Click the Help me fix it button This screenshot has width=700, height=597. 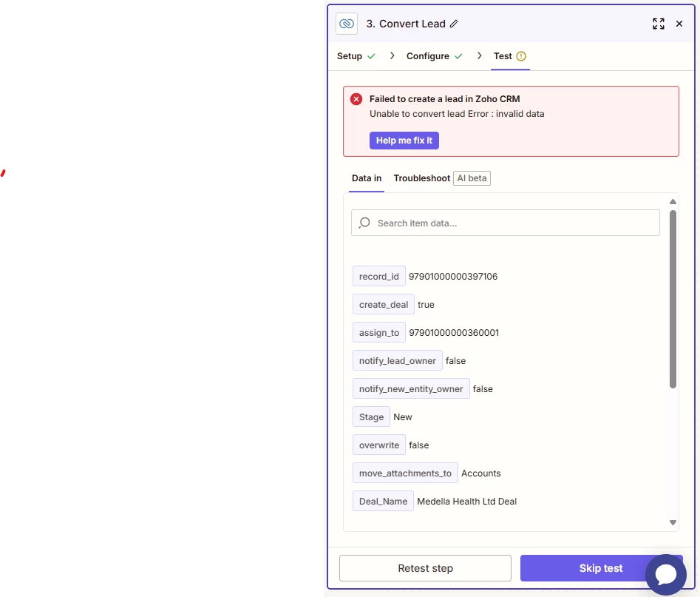tap(404, 141)
